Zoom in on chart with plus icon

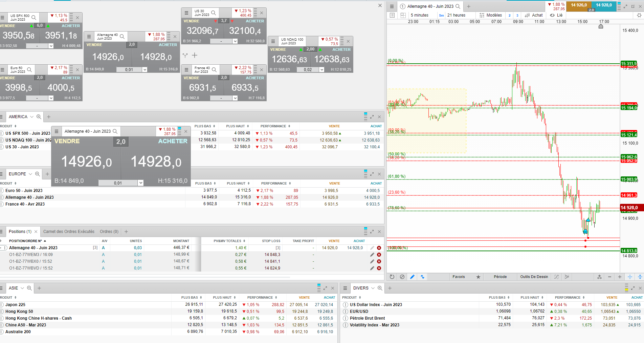click(620, 277)
